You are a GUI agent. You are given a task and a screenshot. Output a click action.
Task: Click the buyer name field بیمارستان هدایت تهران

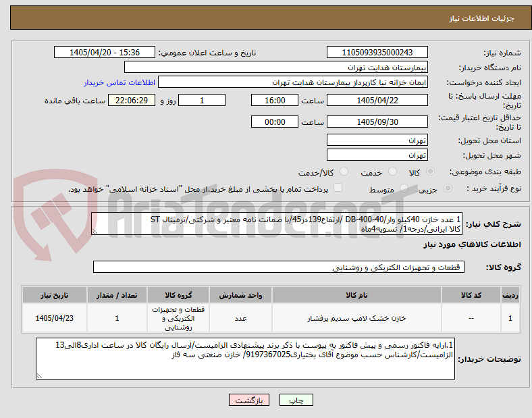pyautogui.click(x=276, y=67)
